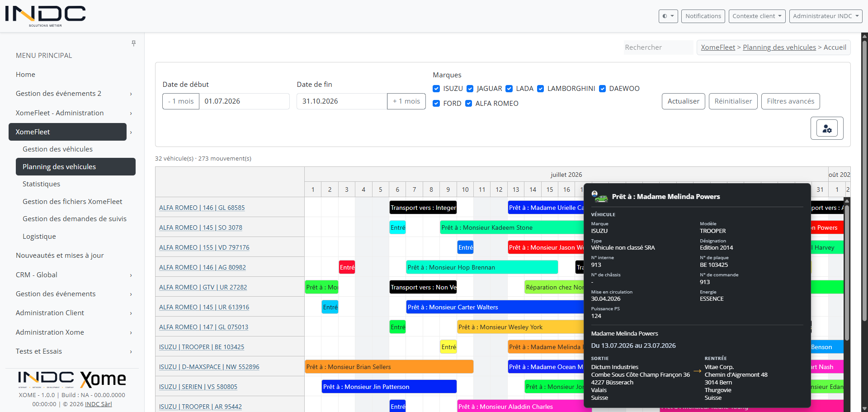The height and width of the screenshot is (412, 868).
Task: Open vehicle ISUZU | D-MAXSPACE | NW 552896
Action: (x=209, y=367)
